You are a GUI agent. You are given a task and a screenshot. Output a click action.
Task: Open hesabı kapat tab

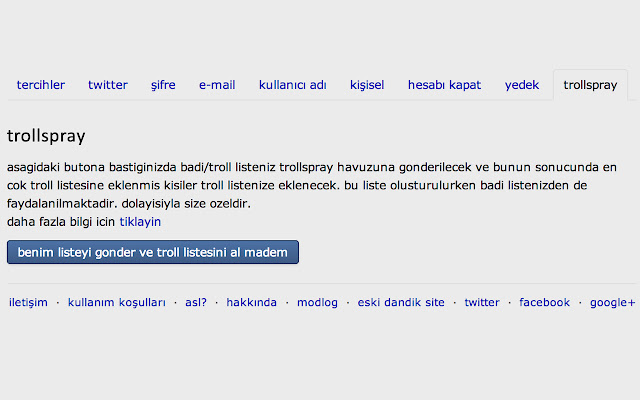tap(444, 85)
